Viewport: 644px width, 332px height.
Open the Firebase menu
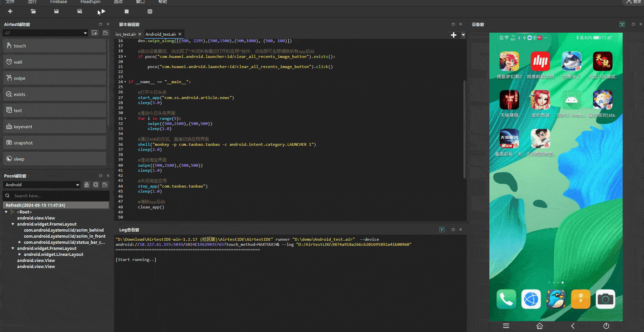tap(59, 2)
